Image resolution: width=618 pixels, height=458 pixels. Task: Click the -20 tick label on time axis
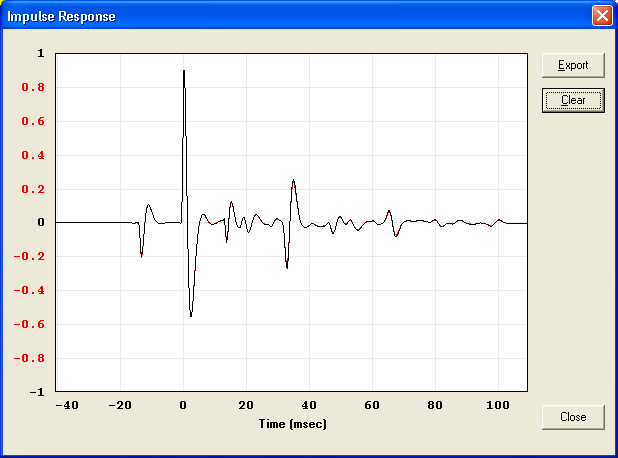coord(120,405)
